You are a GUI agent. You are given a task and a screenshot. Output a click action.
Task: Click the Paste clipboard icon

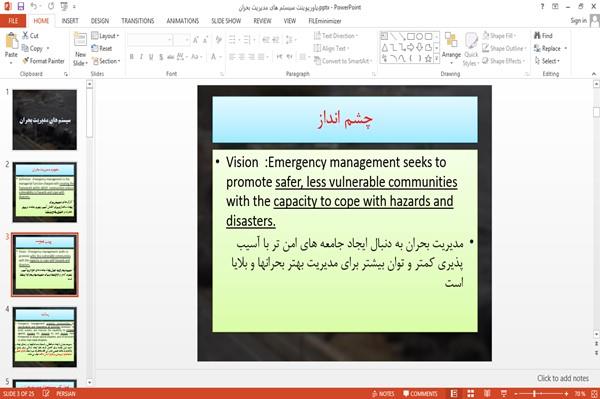tap(11, 41)
